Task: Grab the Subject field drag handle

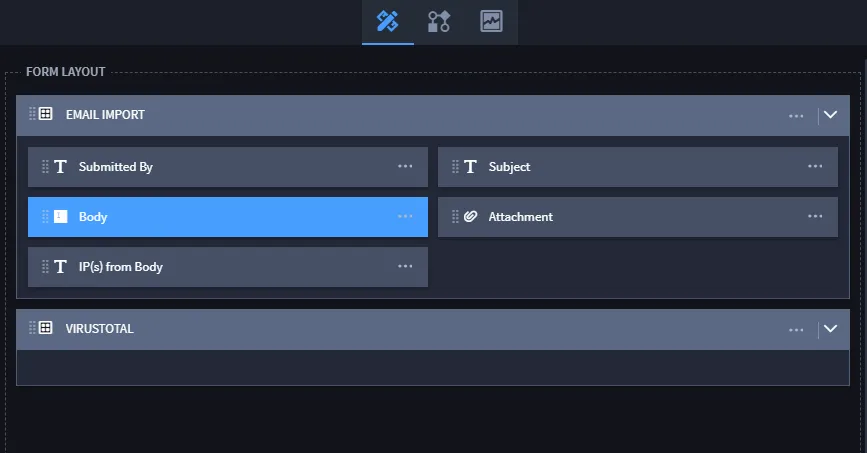Action: 455,166
